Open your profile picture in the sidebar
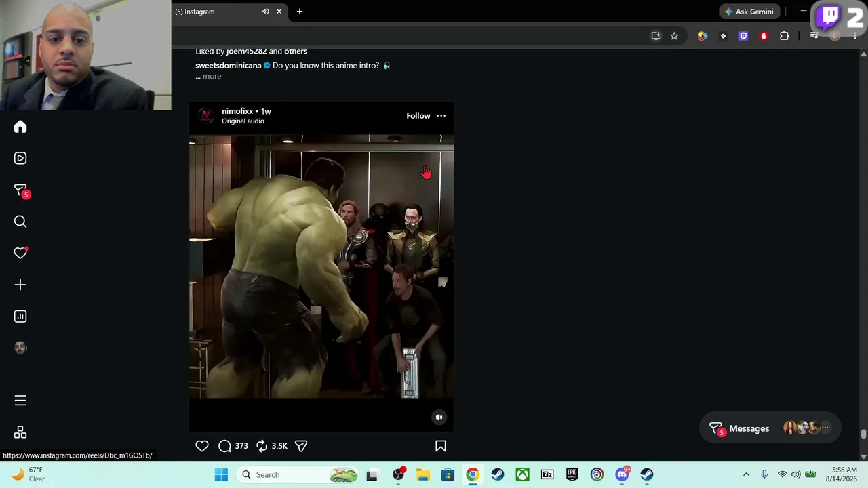This screenshot has height=488, width=868. click(x=20, y=348)
